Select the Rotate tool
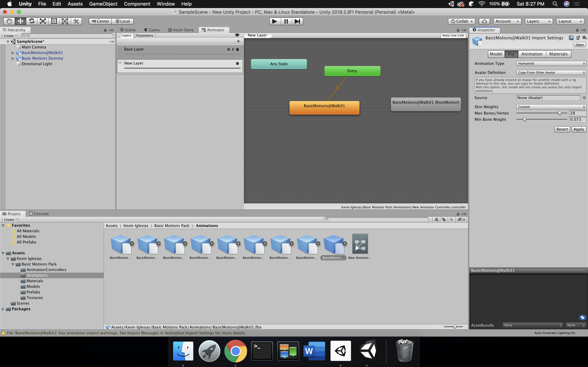The image size is (588, 367). point(31,21)
